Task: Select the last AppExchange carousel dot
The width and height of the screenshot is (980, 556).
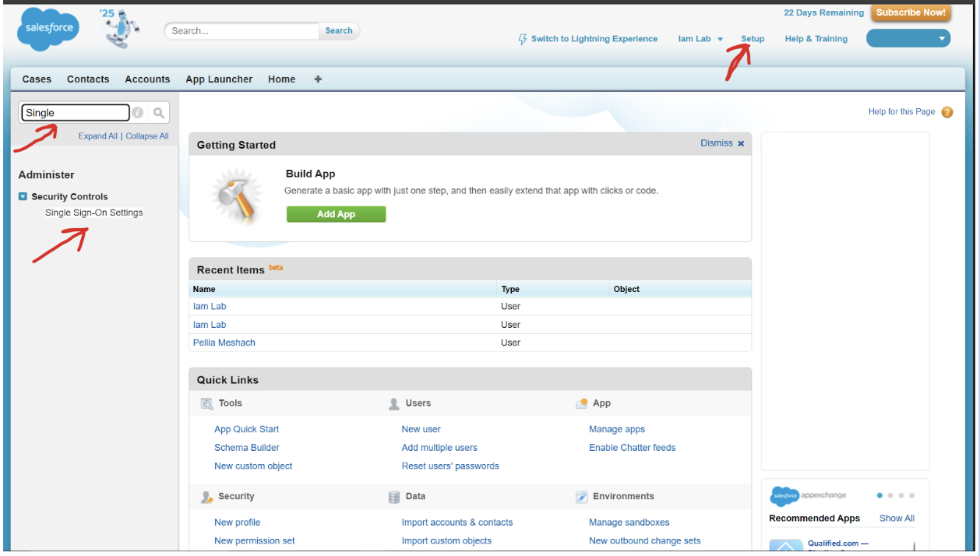Action: (x=912, y=495)
